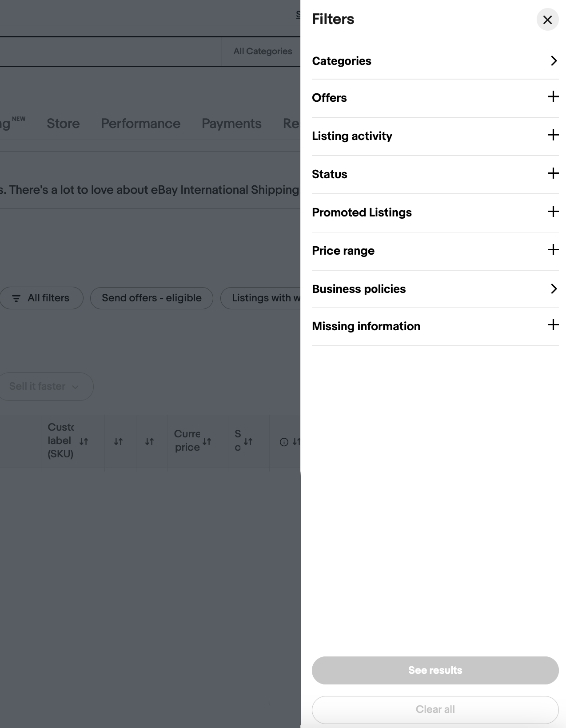Screen dimensions: 566x728
Task: Expand Missing information filter
Action: (553, 325)
